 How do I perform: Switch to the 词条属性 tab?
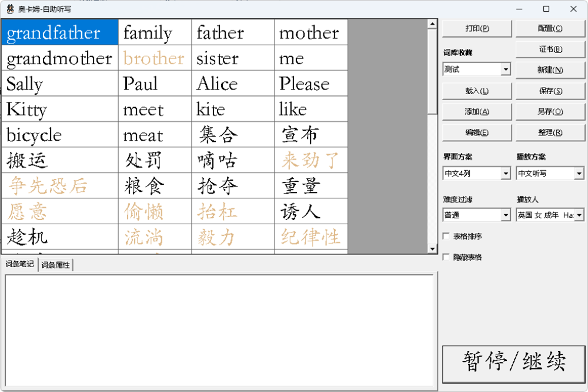[55, 265]
